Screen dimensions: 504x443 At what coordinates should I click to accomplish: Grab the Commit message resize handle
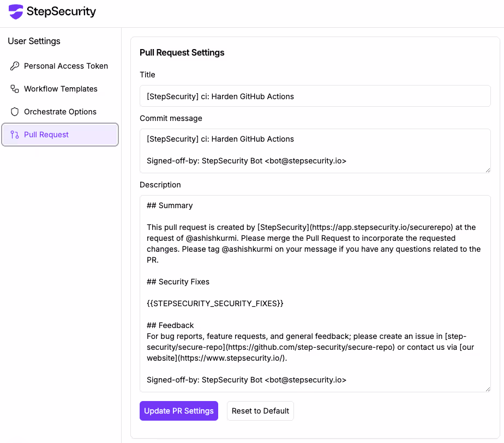coord(488,170)
